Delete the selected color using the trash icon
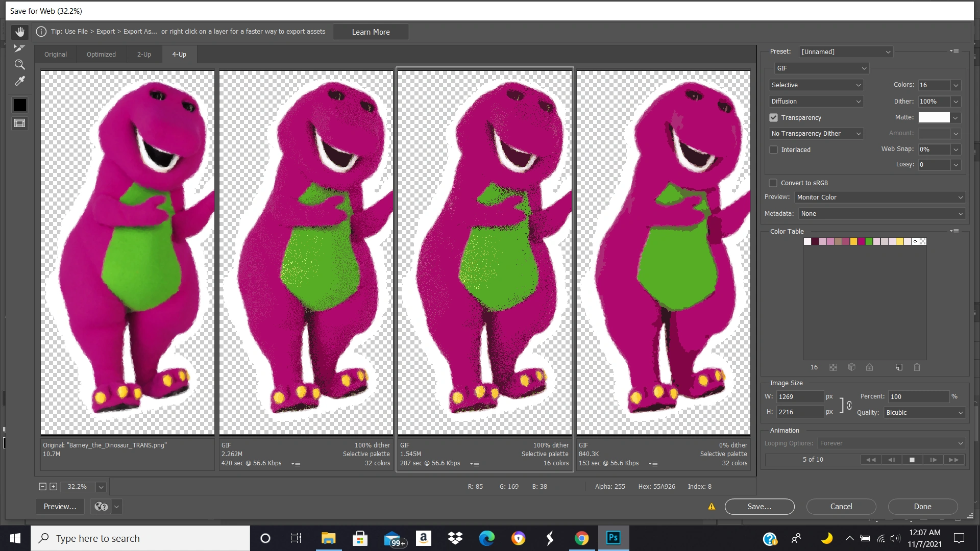The image size is (980, 551). [x=917, y=367]
